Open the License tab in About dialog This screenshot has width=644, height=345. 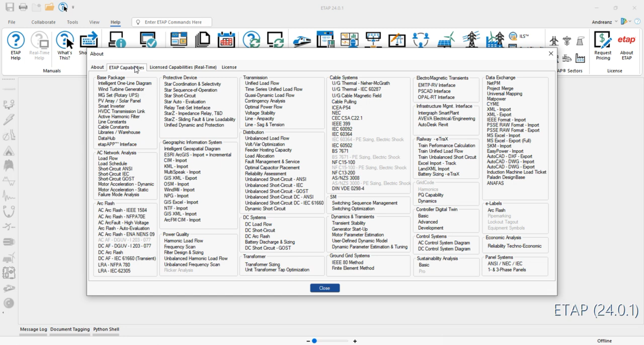[x=229, y=67]
